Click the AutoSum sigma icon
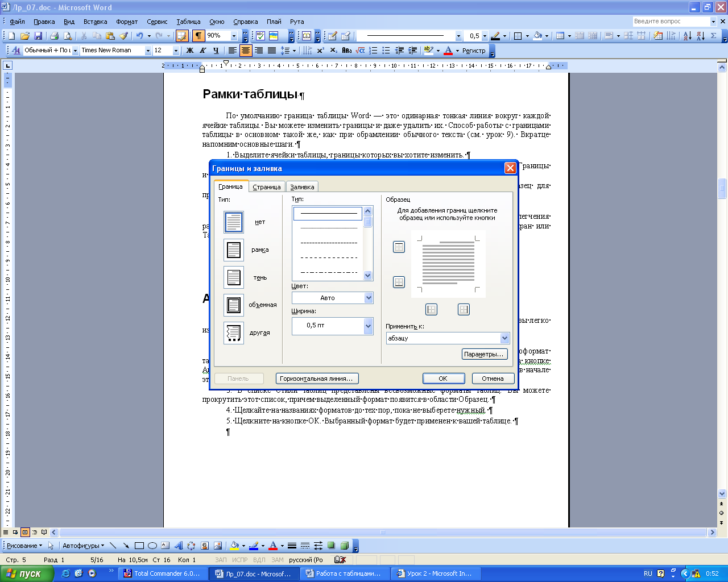 click(x=713, y=36)
